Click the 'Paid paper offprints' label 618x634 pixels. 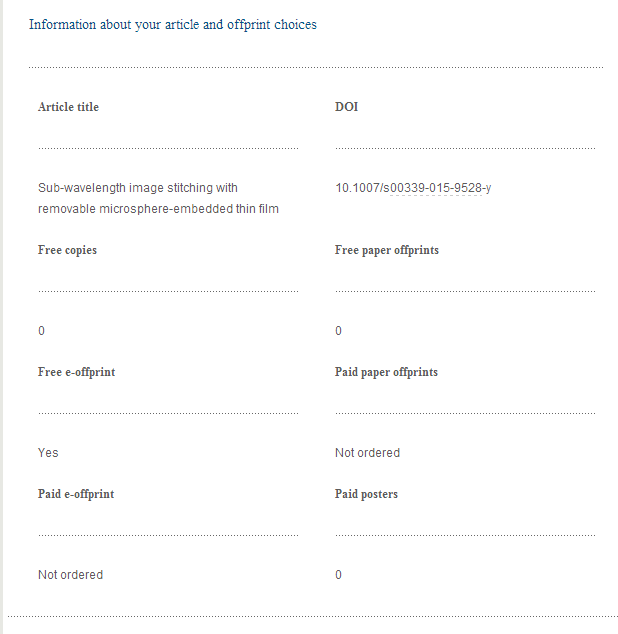pos(386,372)
